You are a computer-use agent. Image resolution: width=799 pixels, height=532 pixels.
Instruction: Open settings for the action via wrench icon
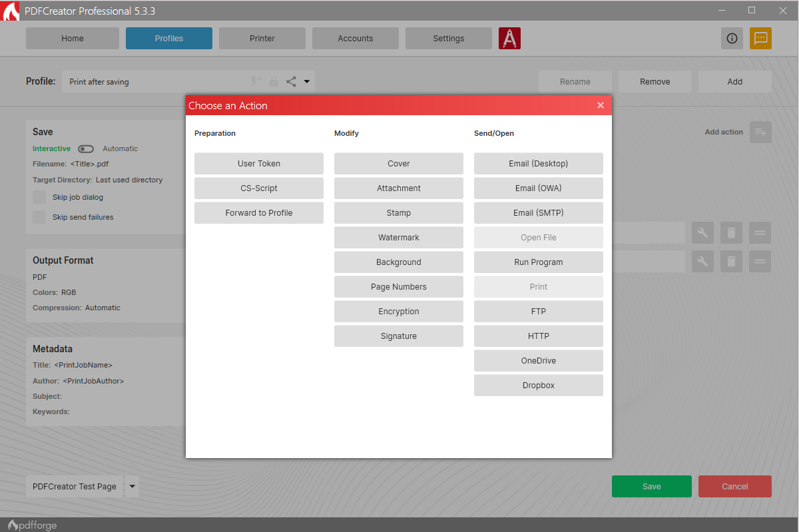(702, 232)
